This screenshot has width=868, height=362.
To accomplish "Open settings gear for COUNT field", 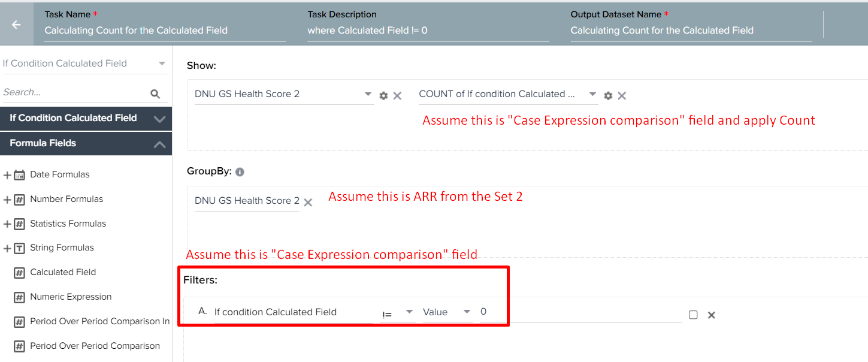I will 608,95.
